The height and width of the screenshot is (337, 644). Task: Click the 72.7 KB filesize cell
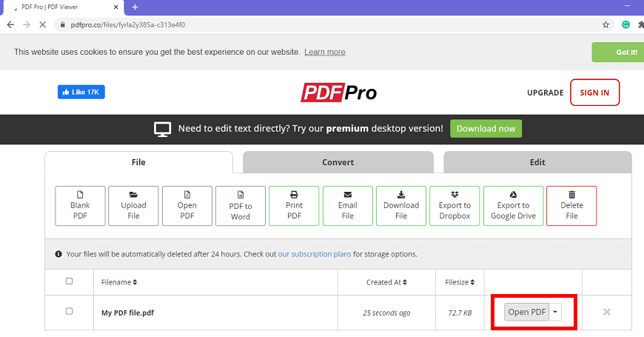point(460,313)
